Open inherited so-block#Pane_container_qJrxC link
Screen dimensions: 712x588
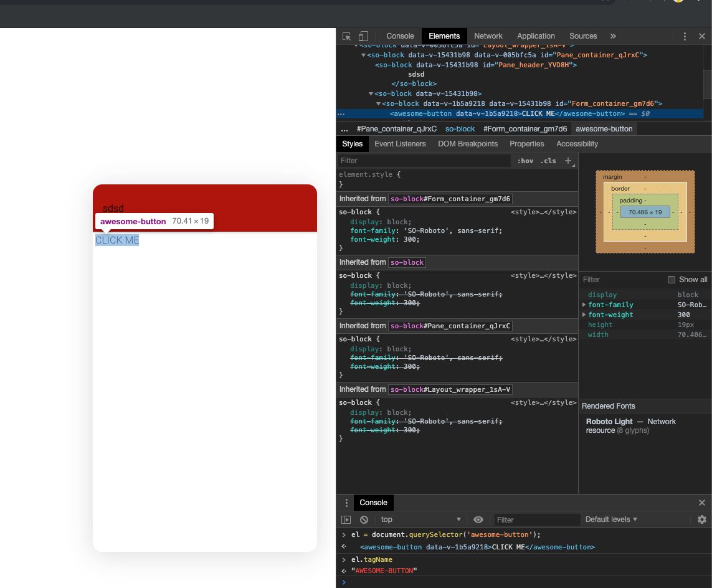450,326
